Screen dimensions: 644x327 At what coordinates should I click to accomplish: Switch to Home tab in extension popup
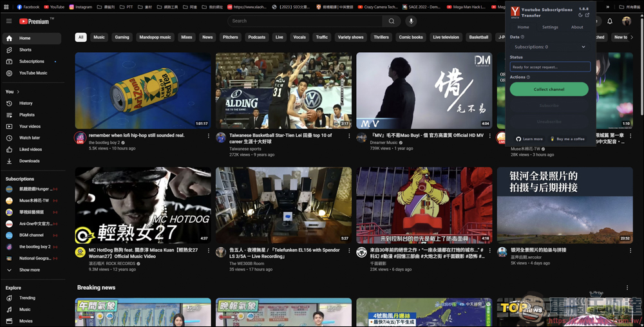point(523,27)
